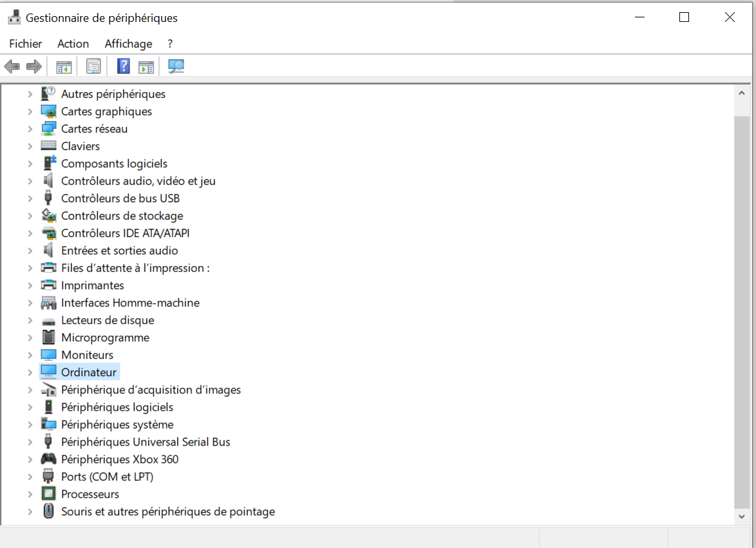Open the Action menu
Screen dimensions: 756x548
coord(73,44)
